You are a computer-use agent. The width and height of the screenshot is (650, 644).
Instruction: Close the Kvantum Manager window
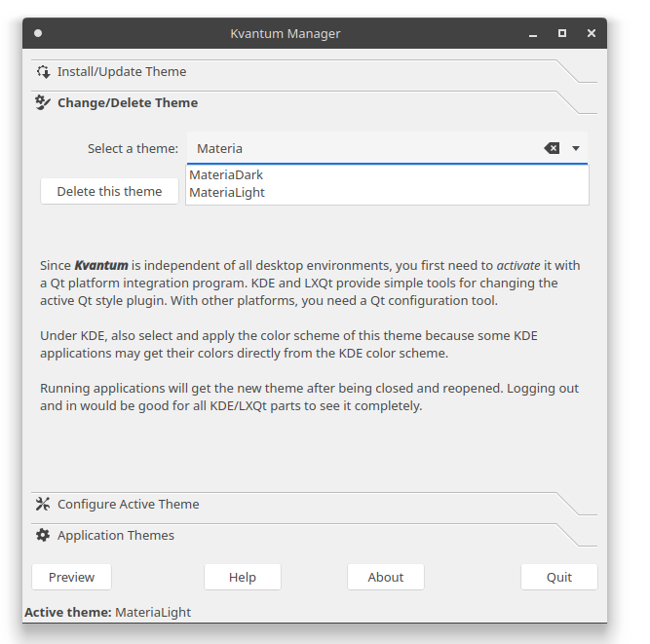coord(592,33)
